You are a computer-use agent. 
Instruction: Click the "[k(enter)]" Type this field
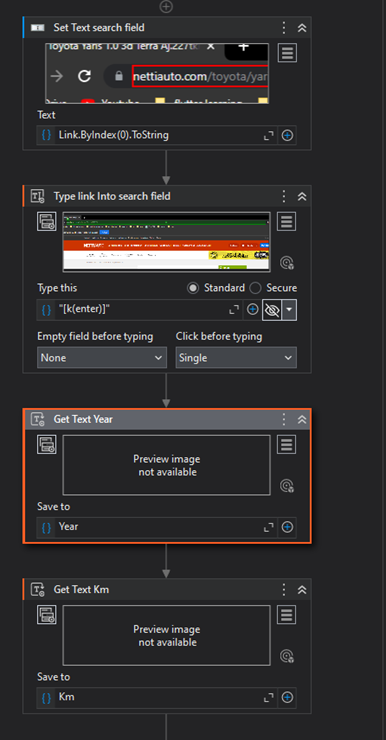click(141, 310)
